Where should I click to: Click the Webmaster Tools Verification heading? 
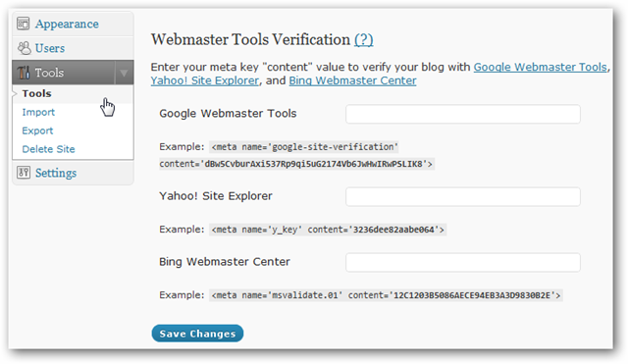click(251, 39)
